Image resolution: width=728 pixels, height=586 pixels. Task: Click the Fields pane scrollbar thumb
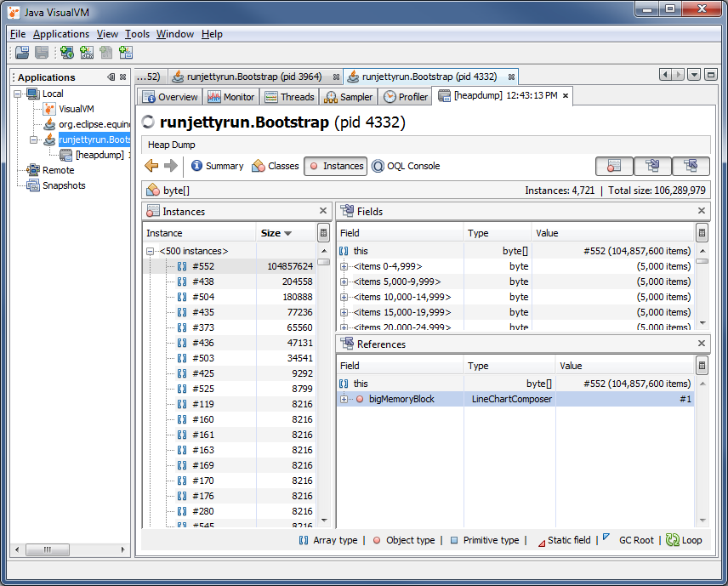click(x=702, y=261)
